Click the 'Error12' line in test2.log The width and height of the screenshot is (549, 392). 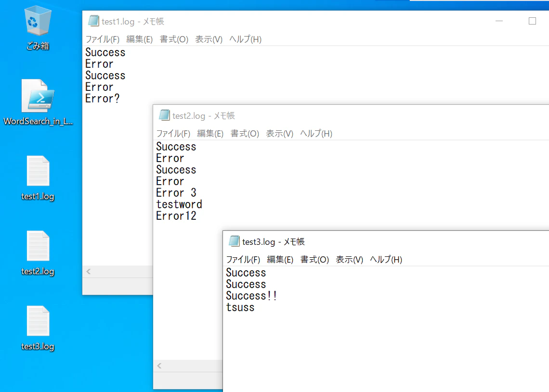click(x=176, y=216)
